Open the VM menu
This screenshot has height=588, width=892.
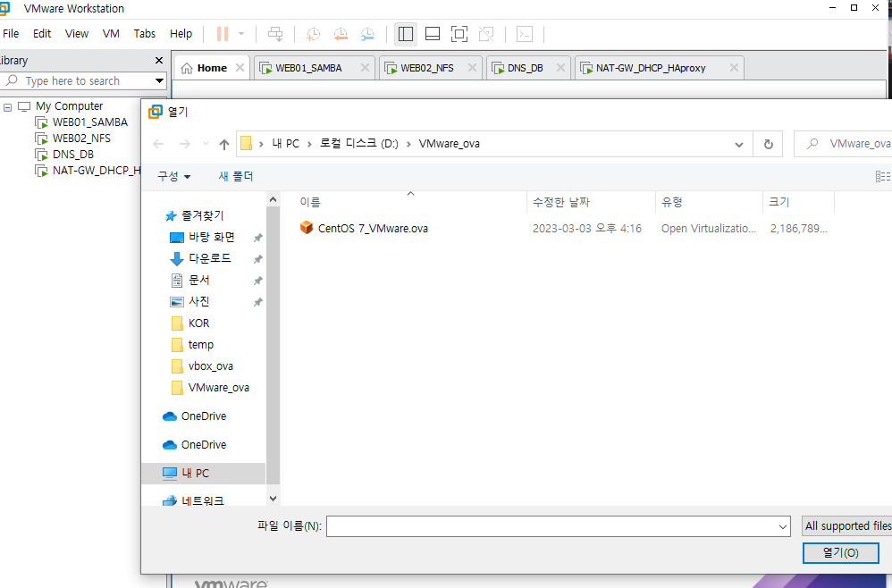[x=111, y=34]
